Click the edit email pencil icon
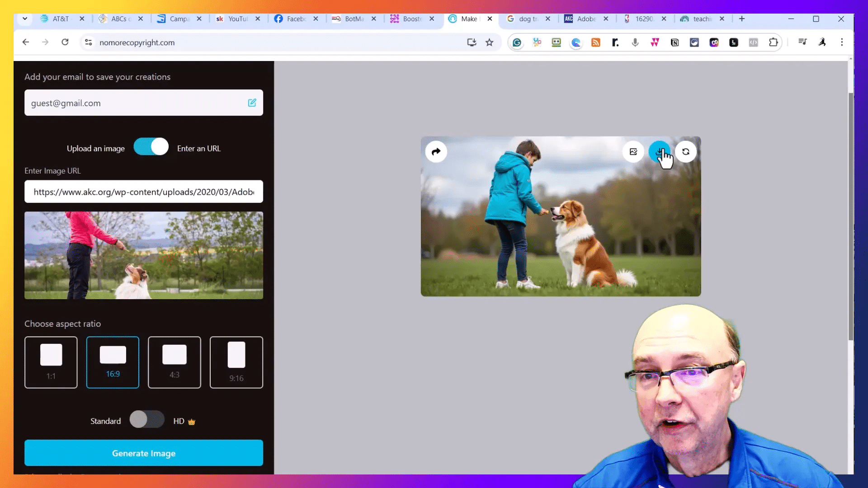This screenshot has width=868, height=488. (x=252, y=103)
